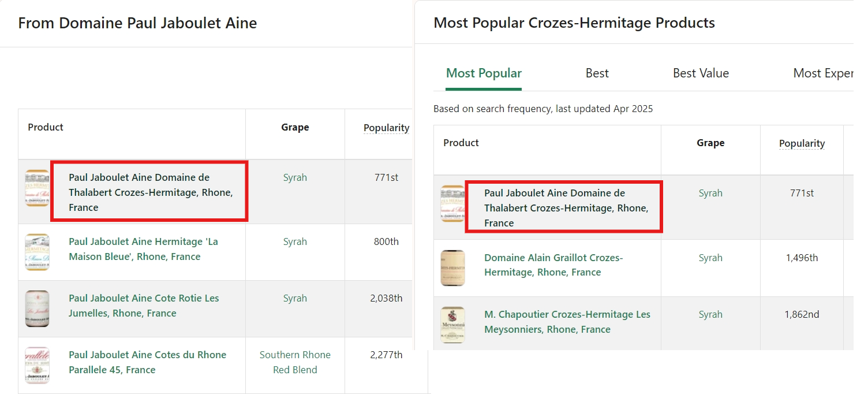Open Domaine Alain Graillot Crozes-Hermitage product link
The width and height of the screenshot is (868, 394).
click(x=553, y=265)
